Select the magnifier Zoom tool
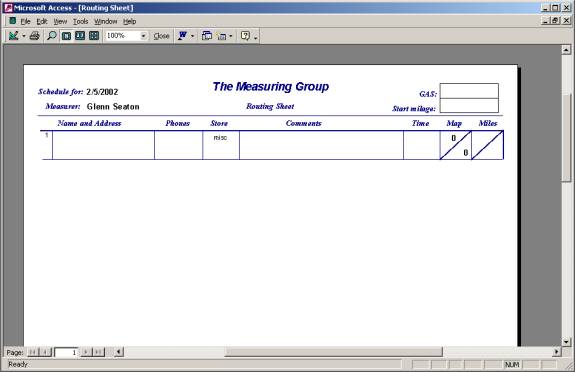Viewport: 575px width, 372px height. tap(52, 36)
